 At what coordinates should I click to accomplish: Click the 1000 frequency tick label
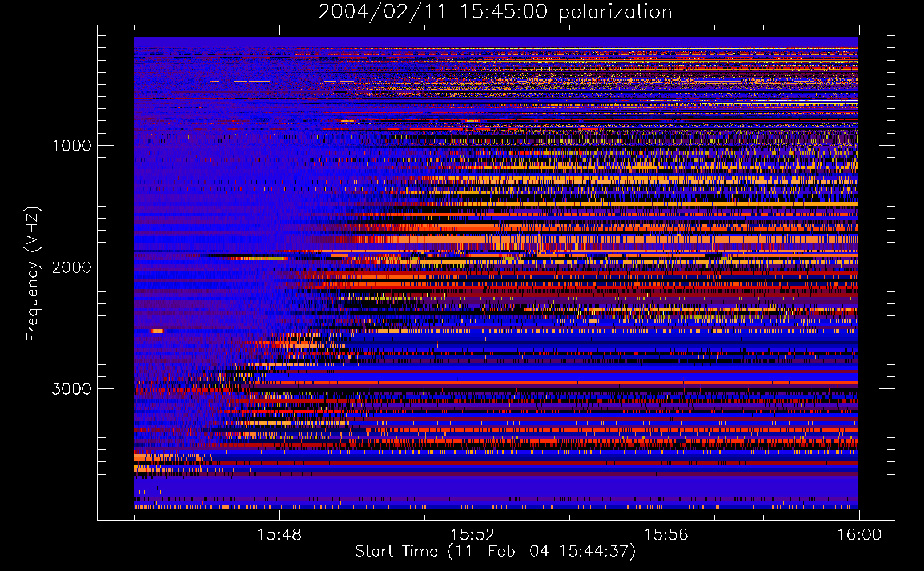(x=71, y=146)
